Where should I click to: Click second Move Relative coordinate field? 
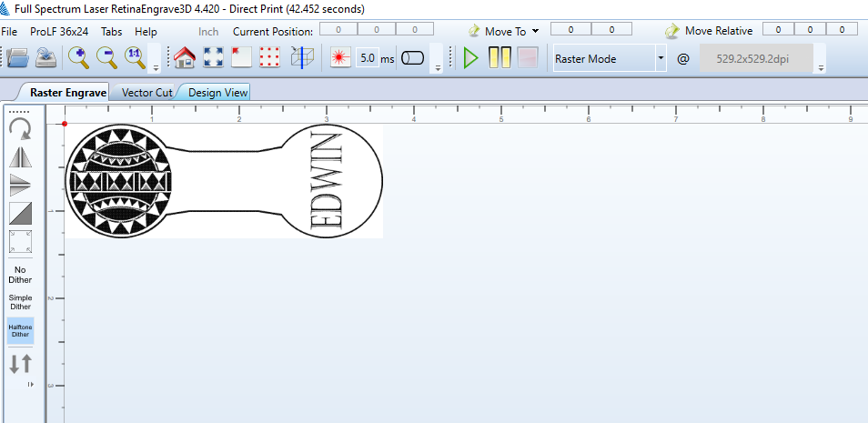tap(811, 29)
